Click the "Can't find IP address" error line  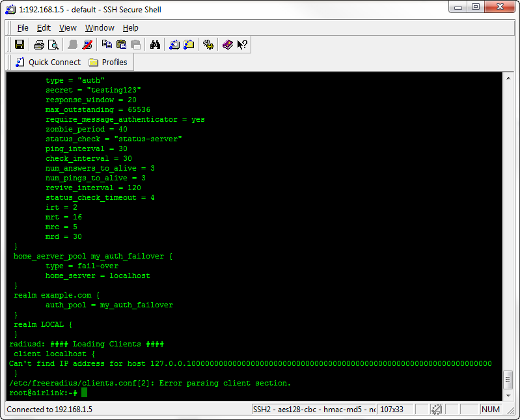coord(251,363)
